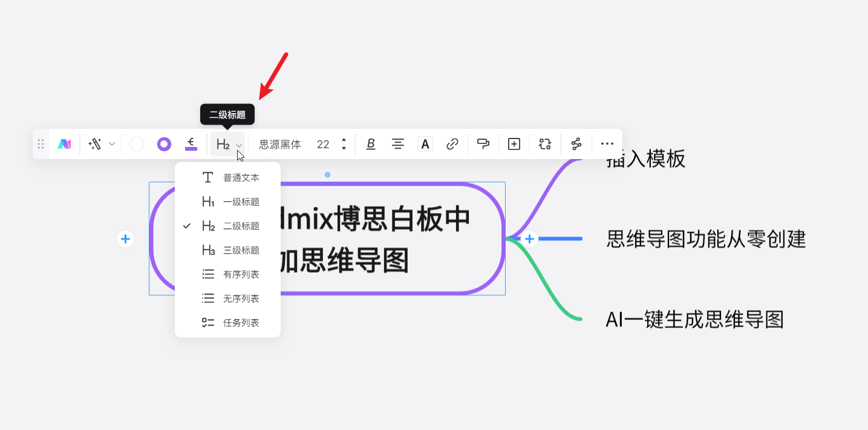Add node with left plus button

click(125, 239)
